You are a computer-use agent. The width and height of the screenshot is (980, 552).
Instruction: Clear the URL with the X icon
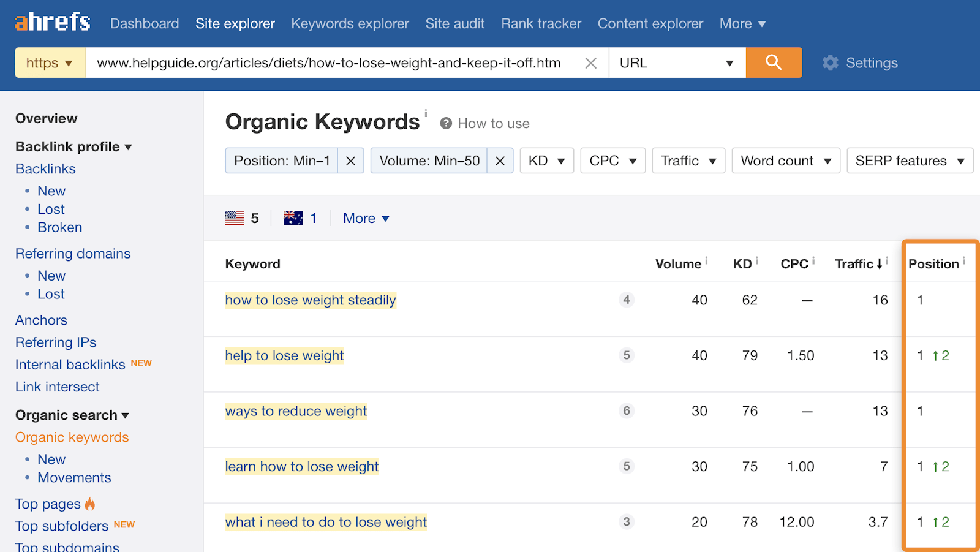(590, 62)
